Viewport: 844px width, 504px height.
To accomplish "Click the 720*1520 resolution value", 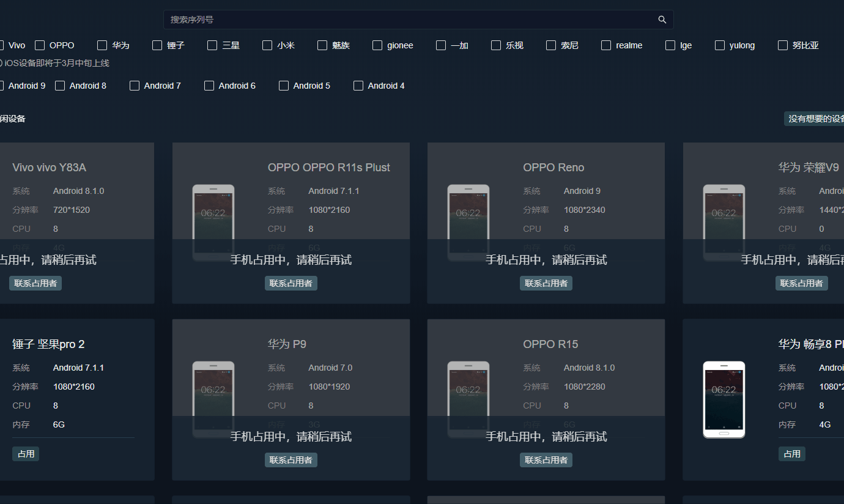I will [x=72, y=210].
